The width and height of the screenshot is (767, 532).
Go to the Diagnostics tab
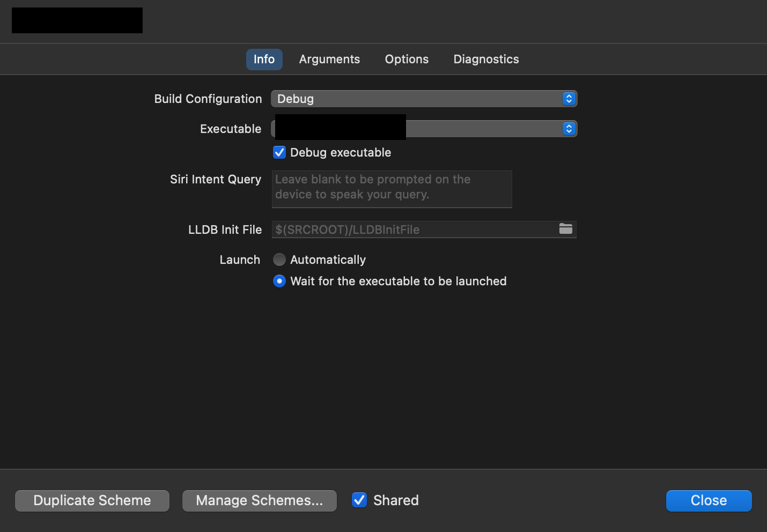coord(486,59)
